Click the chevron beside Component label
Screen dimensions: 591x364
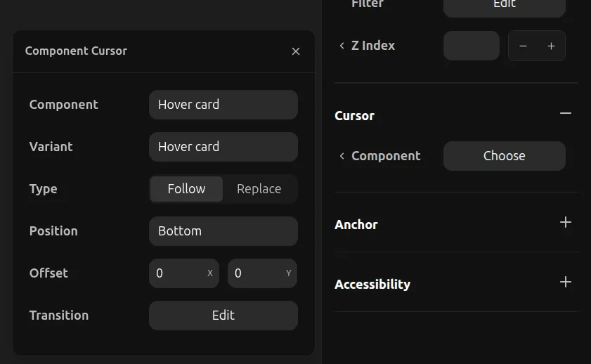click(342, 156)
